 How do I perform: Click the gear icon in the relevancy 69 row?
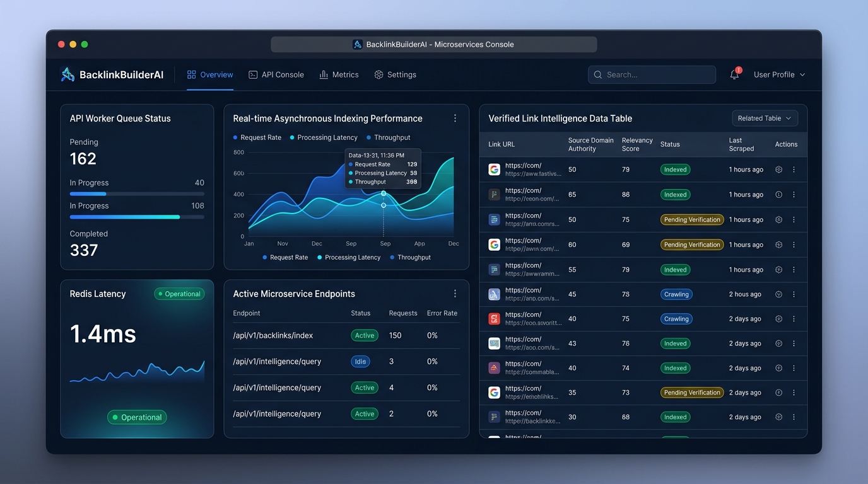click(x=778, y=245)
